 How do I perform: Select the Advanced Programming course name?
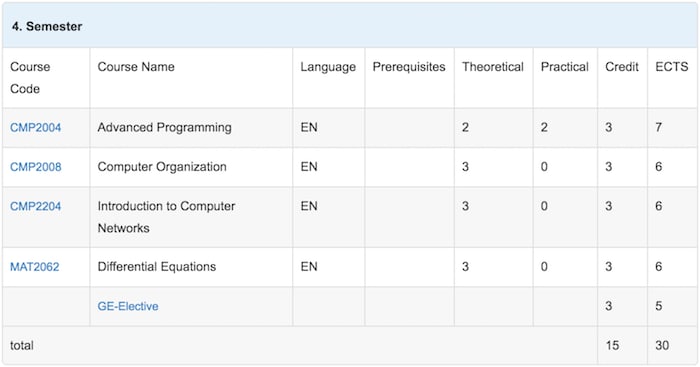pyautogui.click(x=164, y=128)
